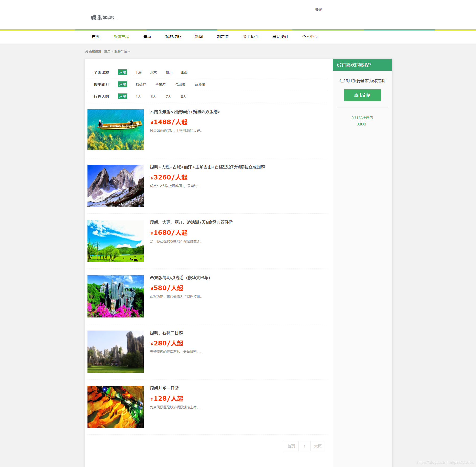Open cave thumbnail for 昆明九乡一日游

116,407
